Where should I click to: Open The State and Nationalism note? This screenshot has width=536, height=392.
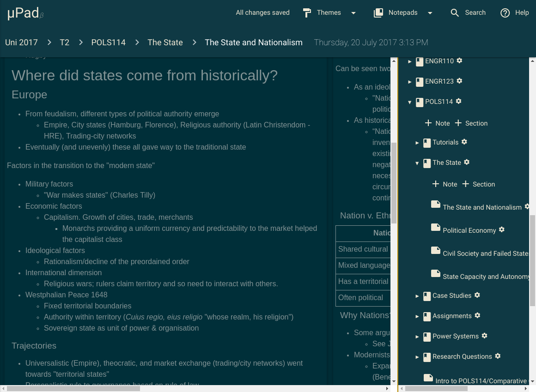pos(482,207)
